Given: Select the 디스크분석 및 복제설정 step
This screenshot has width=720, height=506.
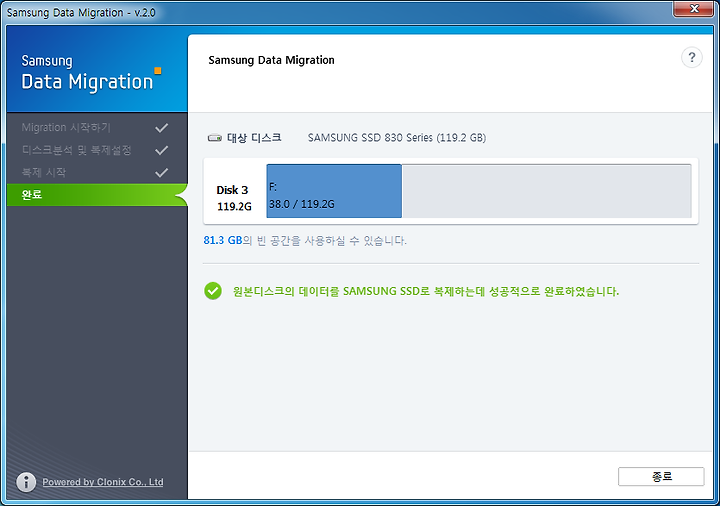Looking at the screenshot, I should 97,150.
